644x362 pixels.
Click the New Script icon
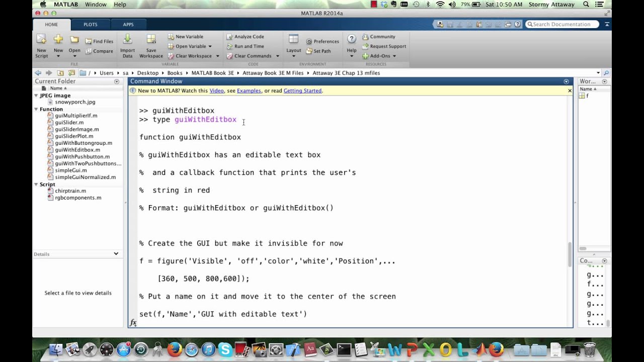(41, 40)
